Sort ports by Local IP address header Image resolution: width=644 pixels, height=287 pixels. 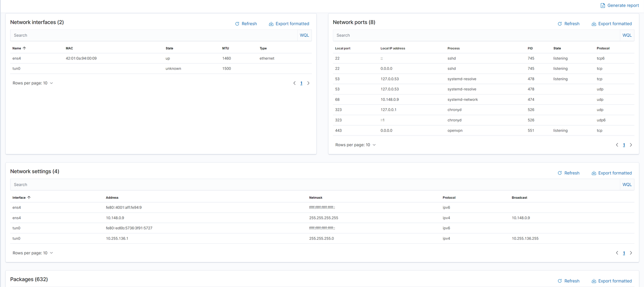pyautogui.click(x=393, y=48)
